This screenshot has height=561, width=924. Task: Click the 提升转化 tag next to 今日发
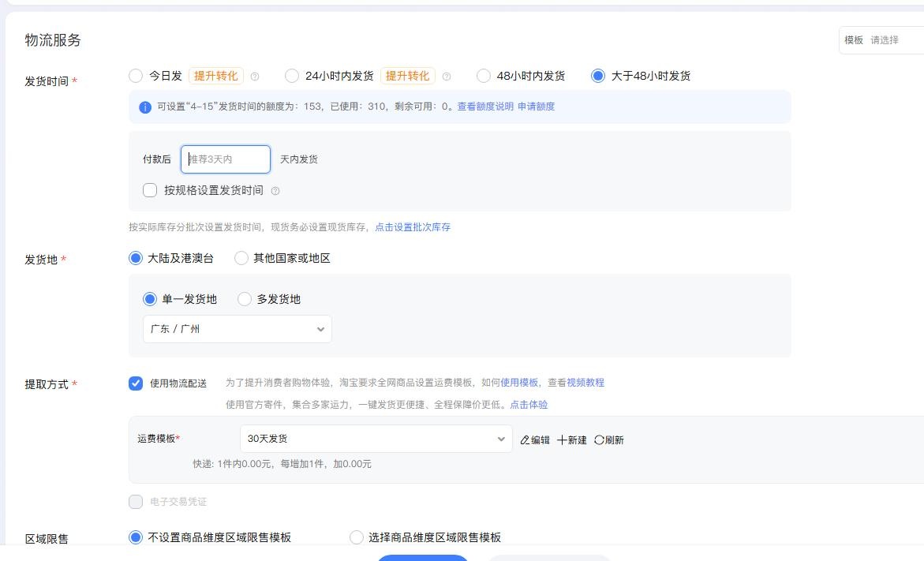click(215, 76)
